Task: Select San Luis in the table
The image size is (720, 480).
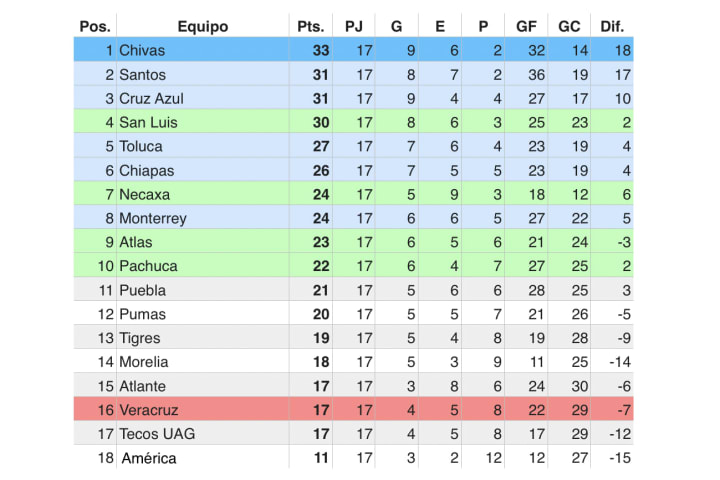Action: coord(148,122)
